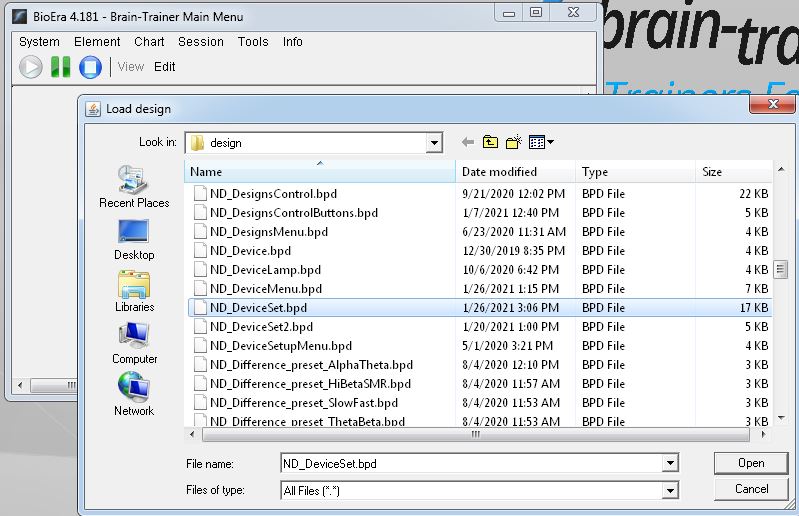Click Open to load the design
Screen dimensions: 799x516
tap(751, 463)
